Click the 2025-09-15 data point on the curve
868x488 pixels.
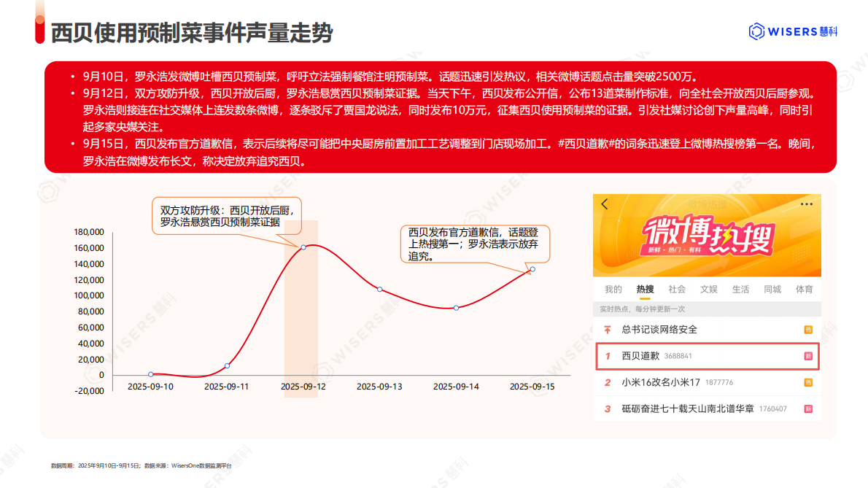coord(532,270)
